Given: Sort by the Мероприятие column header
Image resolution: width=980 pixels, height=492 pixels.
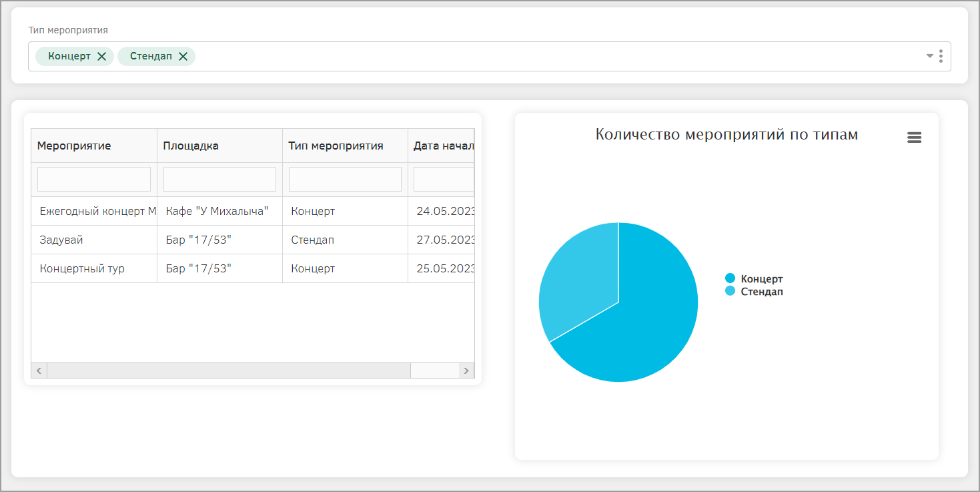Looking at the screenshot, I should (94, 146).
